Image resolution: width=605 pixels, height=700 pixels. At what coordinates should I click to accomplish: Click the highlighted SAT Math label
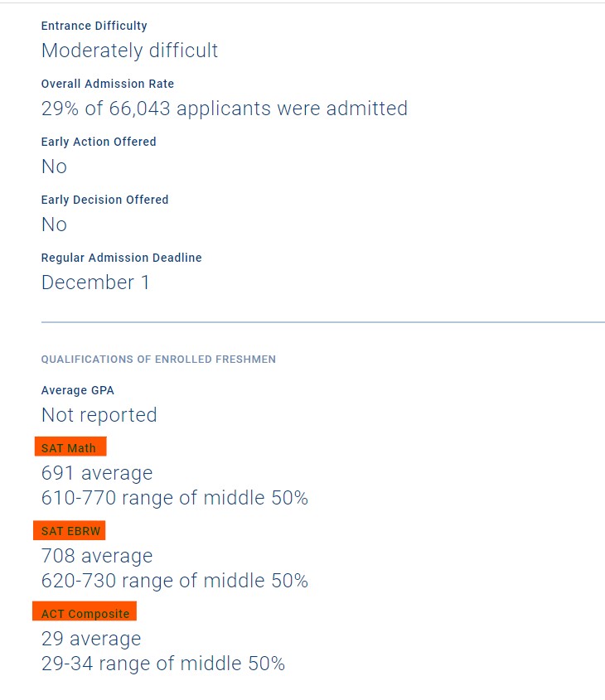click(x=70, y=448)
